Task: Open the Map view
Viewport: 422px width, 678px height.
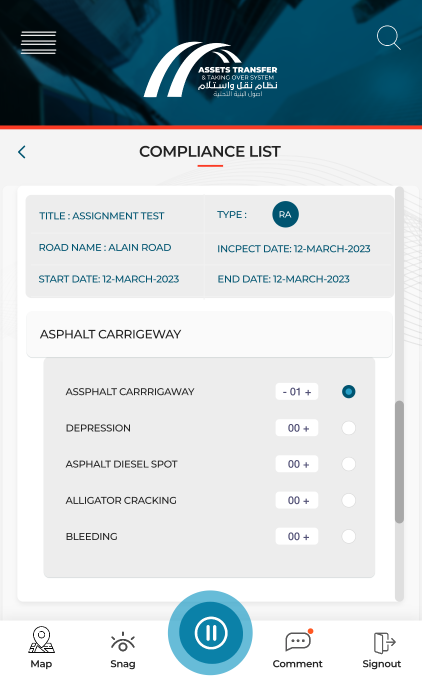Action: pos(41,647)
